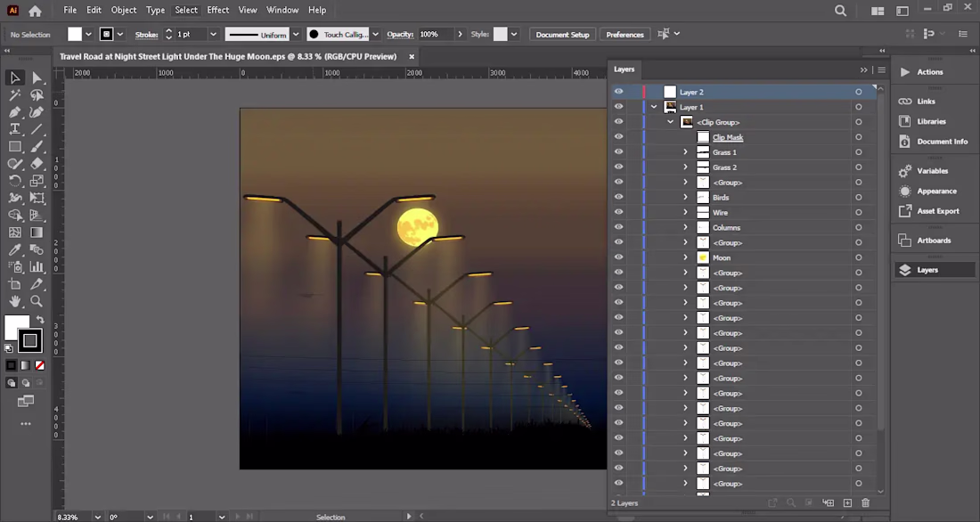Open the Layers panel menu icon
Image resolution: width=980 pixels, height=522 pixels.
coord(881,70)
